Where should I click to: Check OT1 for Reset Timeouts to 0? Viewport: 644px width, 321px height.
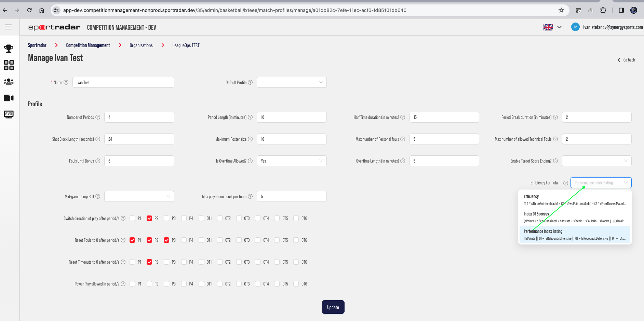click(x=201, y=262)
